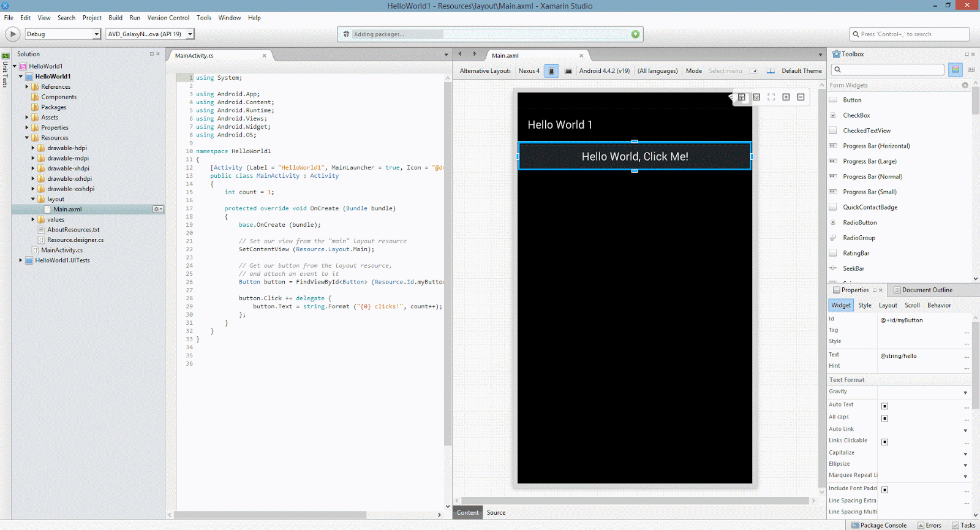Toggle Toolbox category view icon
The image size is (980, 530).
956,69
